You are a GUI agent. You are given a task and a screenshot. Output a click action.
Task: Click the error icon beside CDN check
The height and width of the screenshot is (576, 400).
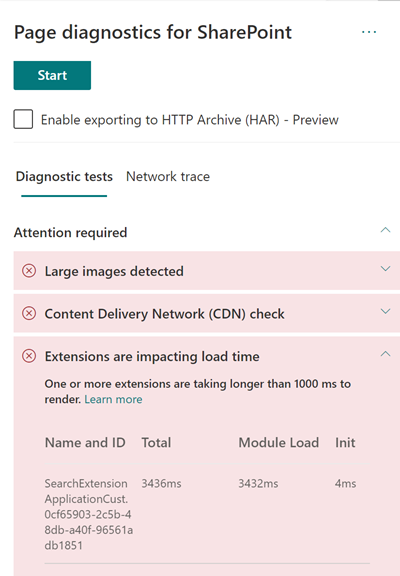[29, 314]
